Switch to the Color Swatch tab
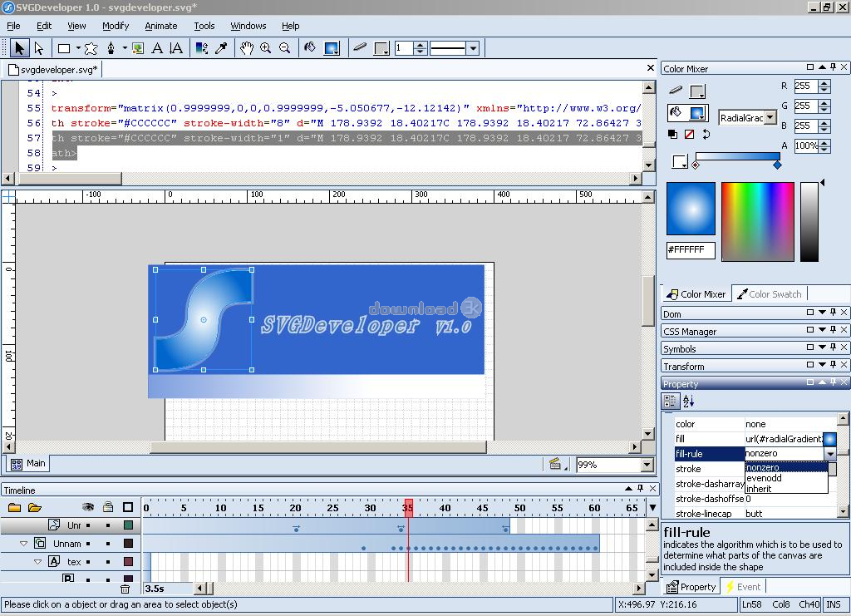 tap(770, 293)
